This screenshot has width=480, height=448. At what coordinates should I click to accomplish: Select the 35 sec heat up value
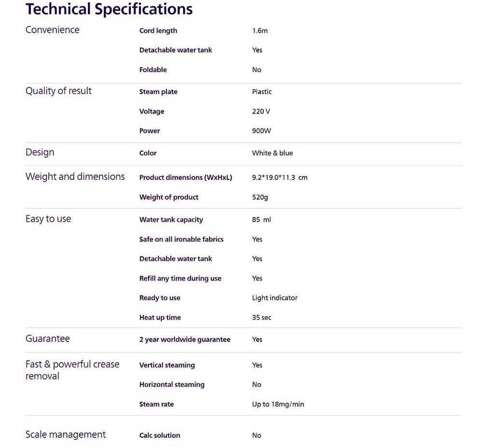point(261,318)
